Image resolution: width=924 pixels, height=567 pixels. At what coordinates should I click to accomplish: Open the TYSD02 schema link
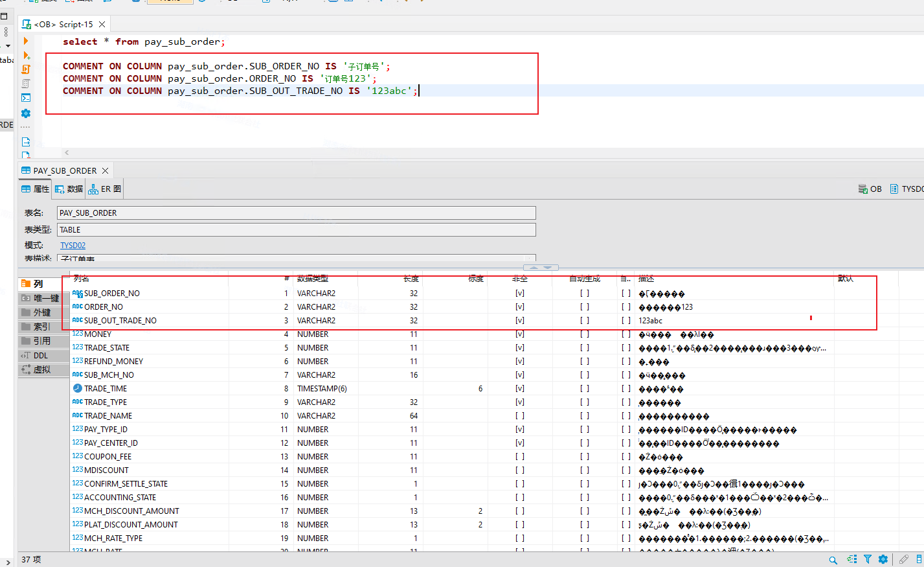point(73,245)
